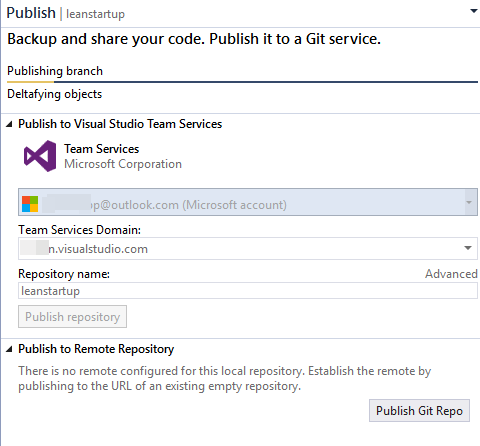Click the leanstartup repository name in header

pos(95,14)
